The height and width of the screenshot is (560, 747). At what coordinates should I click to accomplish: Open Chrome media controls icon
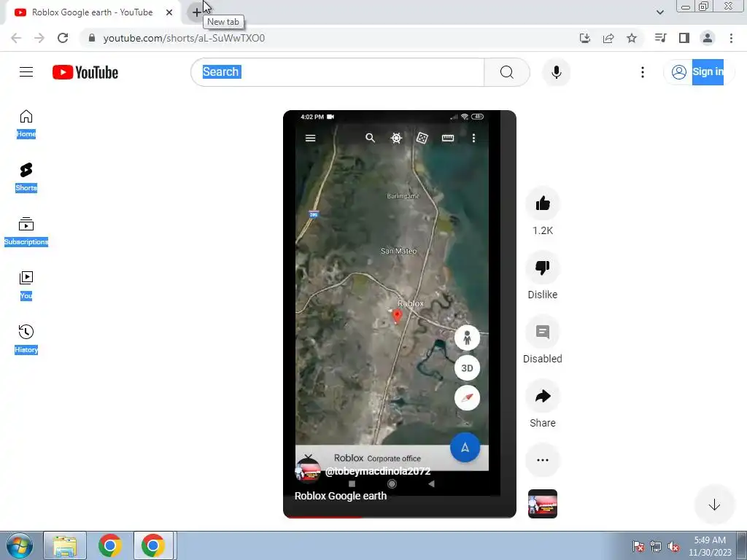click(x=661, y=38)
